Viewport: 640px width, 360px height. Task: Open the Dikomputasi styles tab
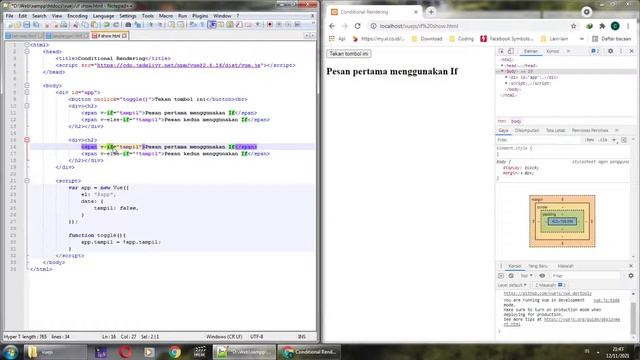pyautogui.click(x=527, y=131)
